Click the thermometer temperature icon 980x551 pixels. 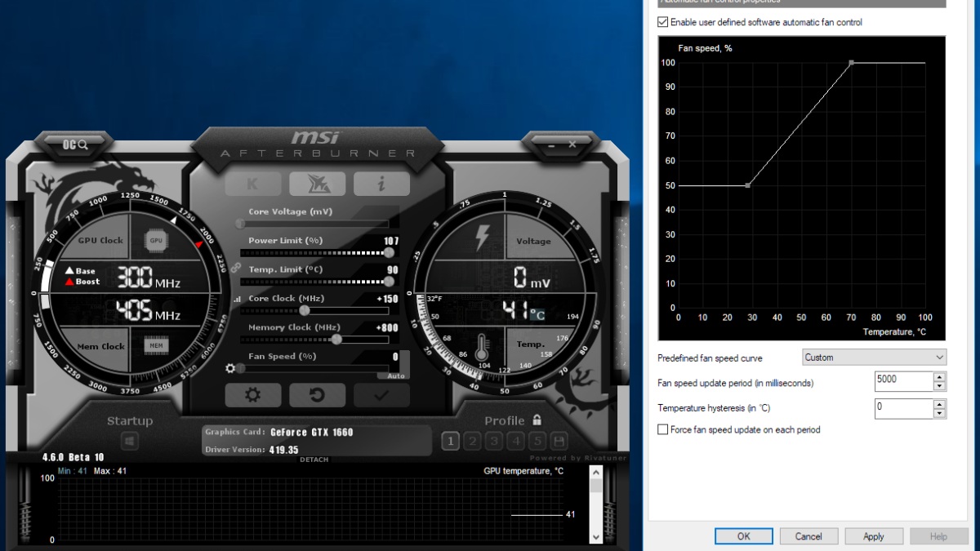pyautogui.click(x=481, y=348)
